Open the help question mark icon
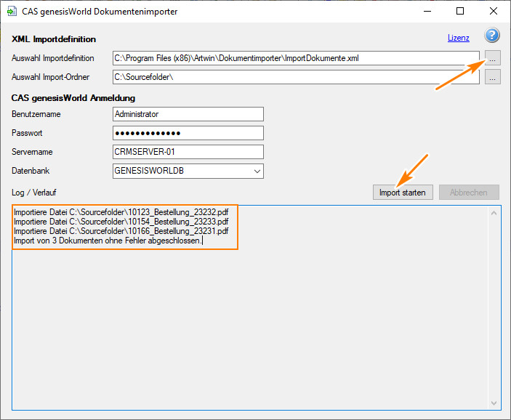Image resolution: width=511 pixels, height=420 pixels. point(492,35)
